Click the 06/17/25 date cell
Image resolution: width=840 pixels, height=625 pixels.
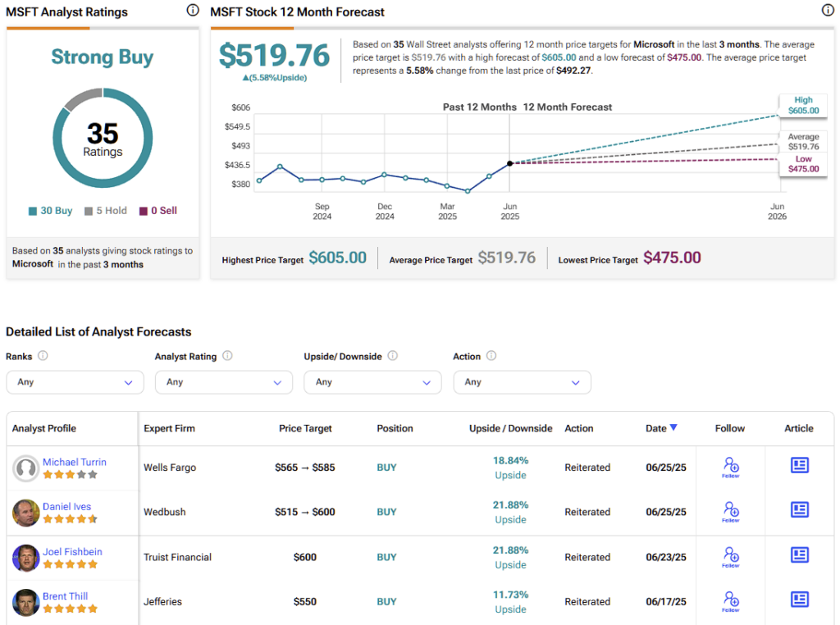pyautogui.click(x=666, y=602)
